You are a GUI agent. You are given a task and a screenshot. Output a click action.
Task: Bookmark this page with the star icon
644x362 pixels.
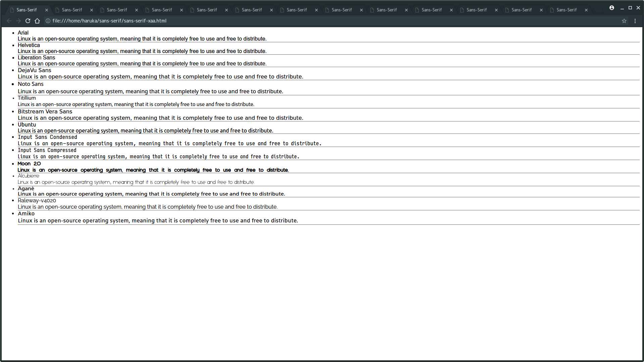[x=624, y=21]
